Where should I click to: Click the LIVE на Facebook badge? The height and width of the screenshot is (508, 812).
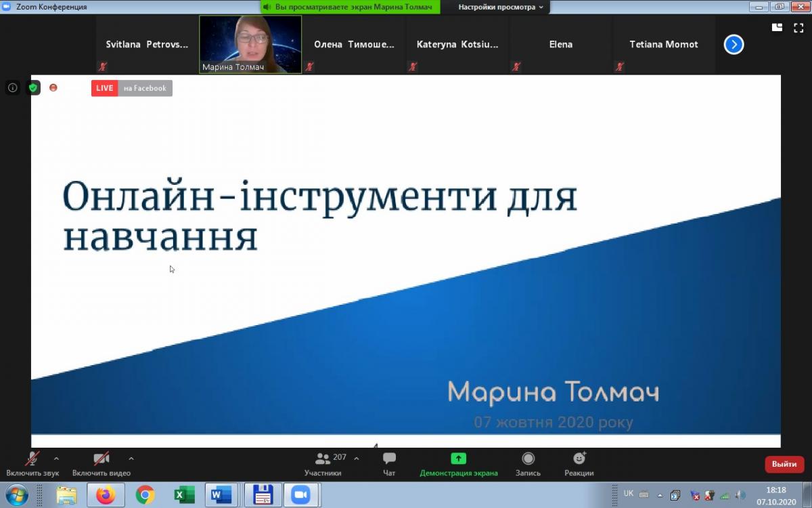[x=132, y=88]
